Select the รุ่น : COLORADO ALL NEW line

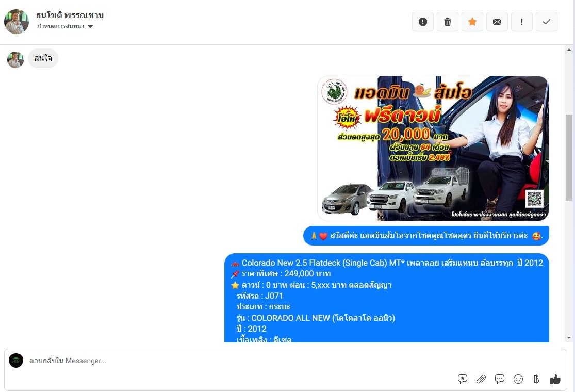pyautogui.click(x=316, y=318)
